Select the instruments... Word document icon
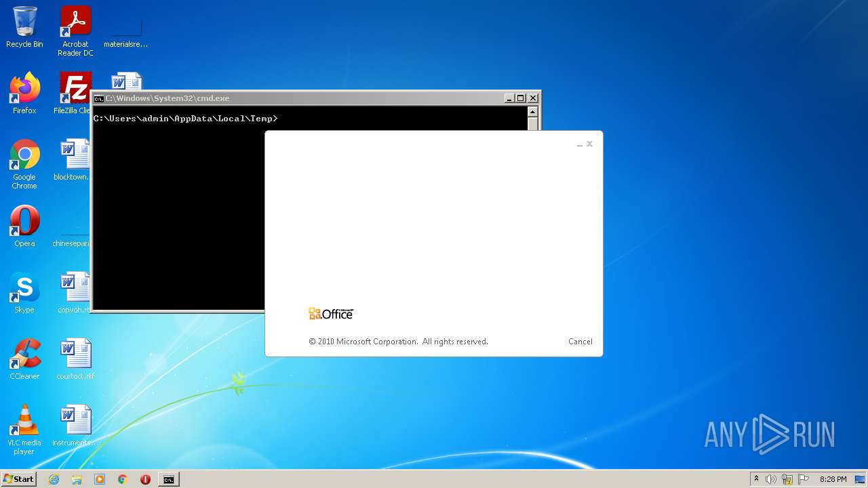Viewport: 868px width, 488px height. 75,426
